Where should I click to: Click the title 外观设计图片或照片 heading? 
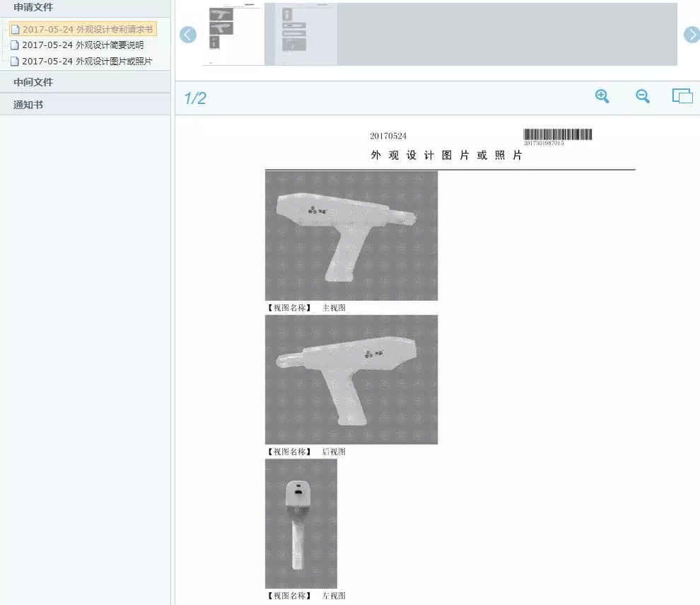[446, 156]
